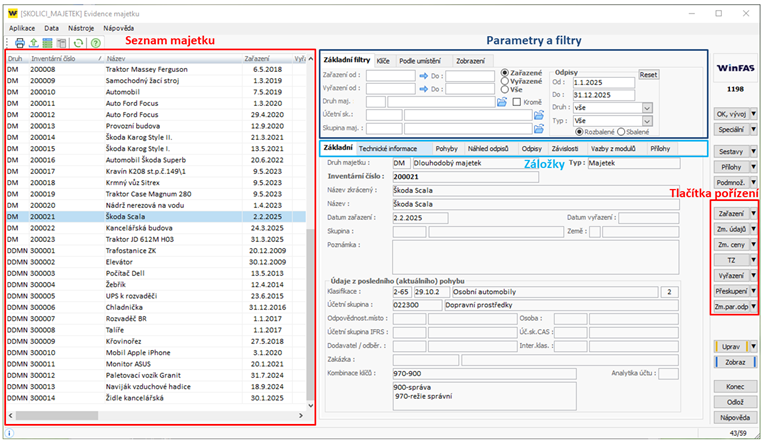This screenshot has width=768, height=444.
Task: Click the Přeskupení button
Action: (731, 291)
